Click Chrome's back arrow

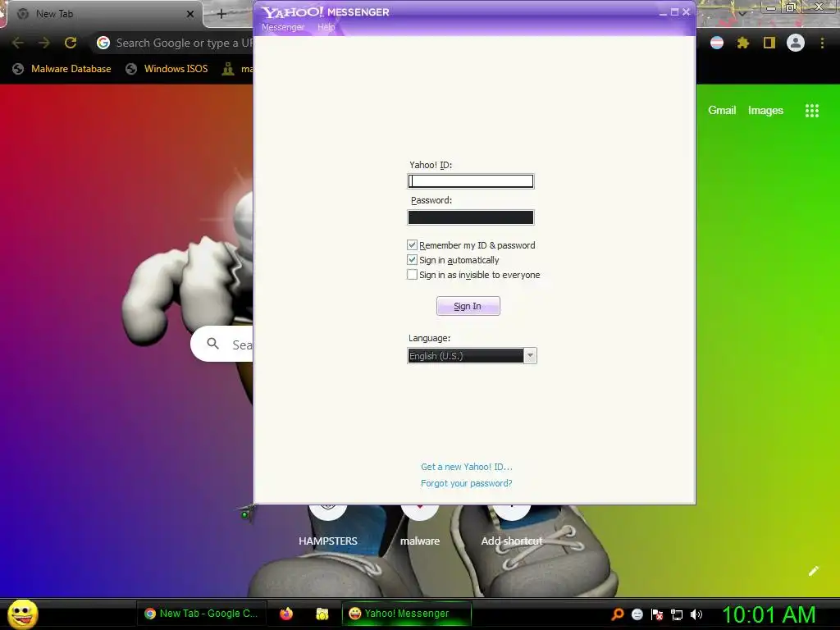pyautogui.click(x=18, y=43)
